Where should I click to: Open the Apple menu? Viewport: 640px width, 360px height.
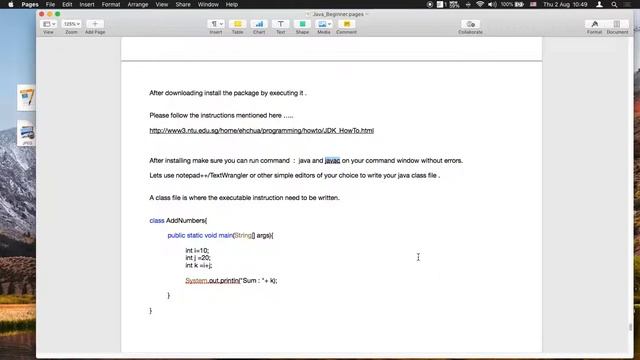11,4
